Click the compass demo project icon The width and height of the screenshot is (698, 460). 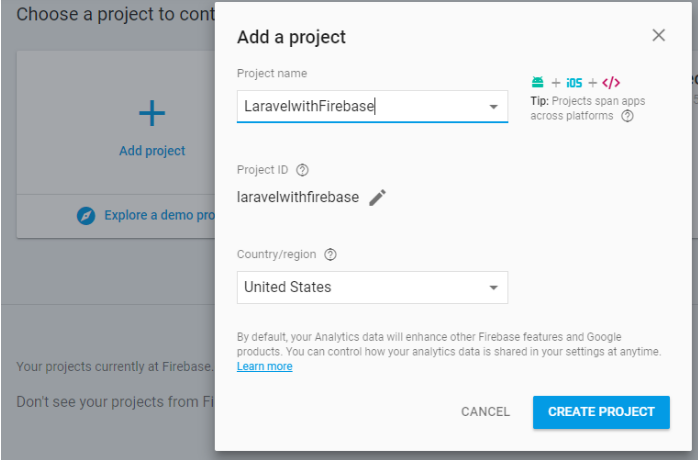(87, 215)
